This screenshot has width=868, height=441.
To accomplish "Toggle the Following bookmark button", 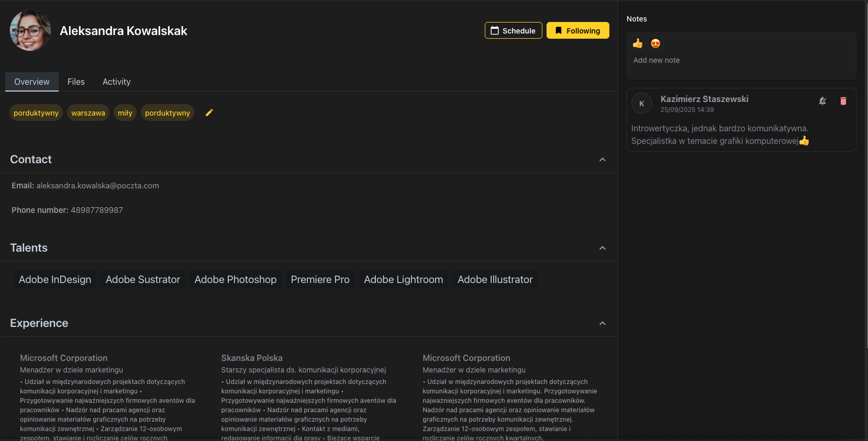I will pos(577,30).
